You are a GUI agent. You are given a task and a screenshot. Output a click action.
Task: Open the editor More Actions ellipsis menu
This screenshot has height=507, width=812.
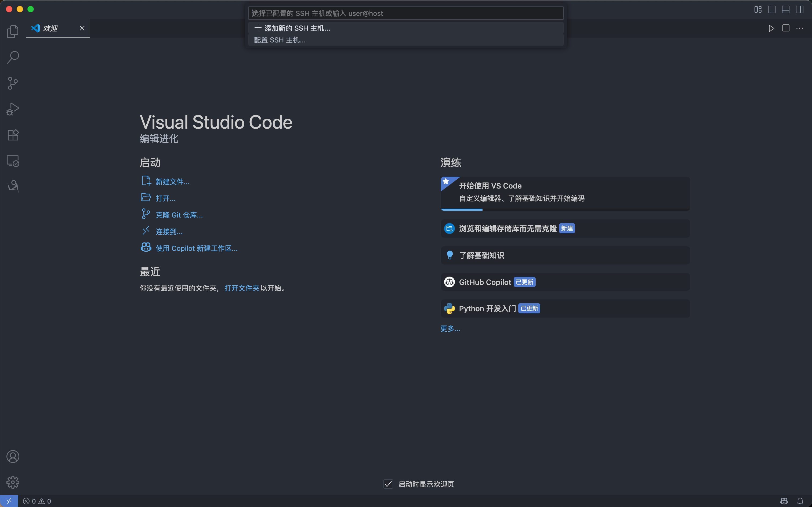point(800,28)
